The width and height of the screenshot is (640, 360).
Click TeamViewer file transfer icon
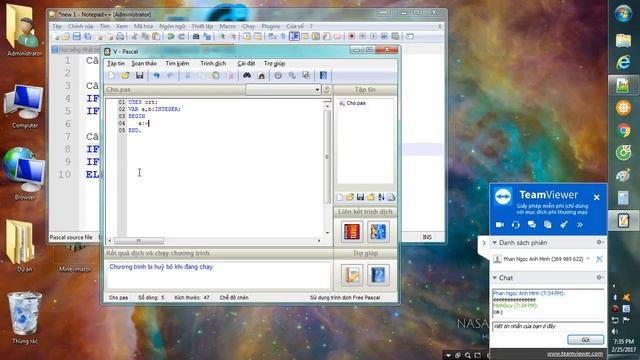point(547,224)
